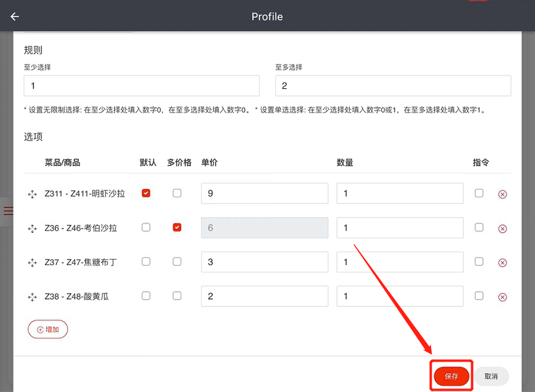
Task: Focus the 至少选择 minimum field
Action: pos(142,86)
